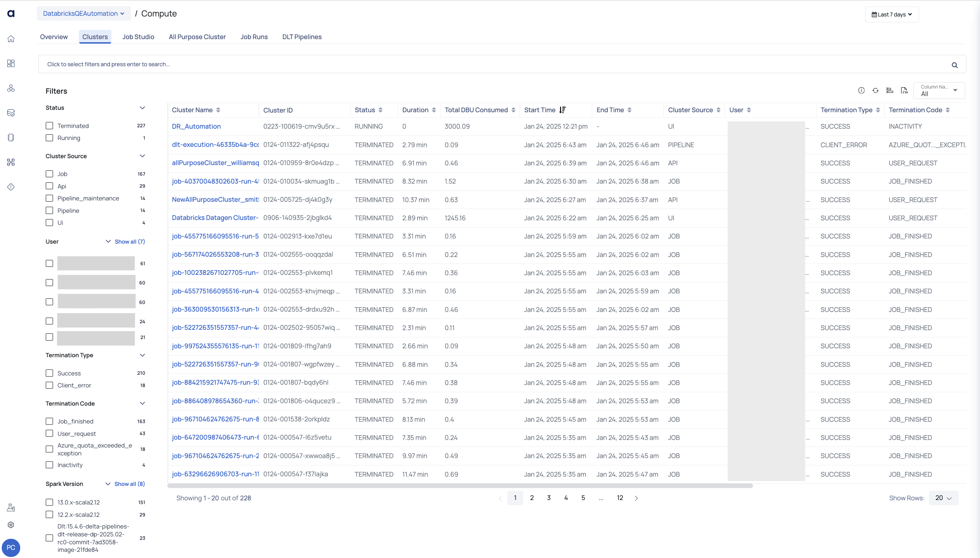The width and height of the screenshot is (980, 558).
Task: Open the settings gear in the sidebar
Action: pos(11,525)
